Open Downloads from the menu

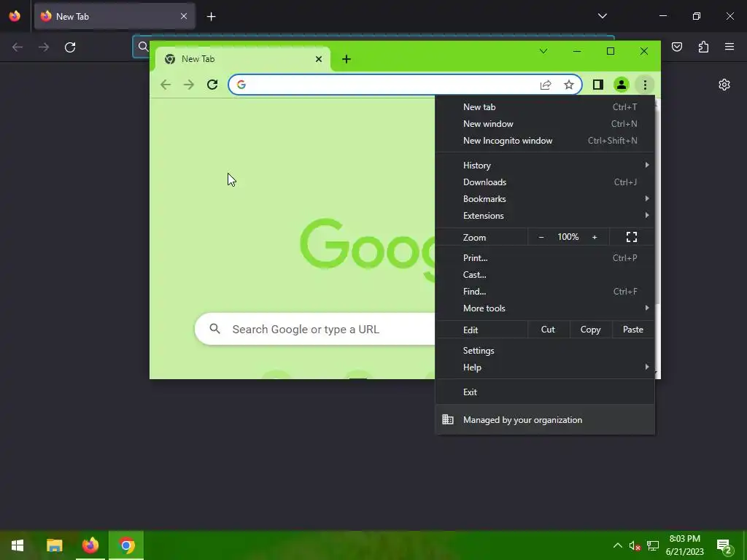tap(545, 182)
